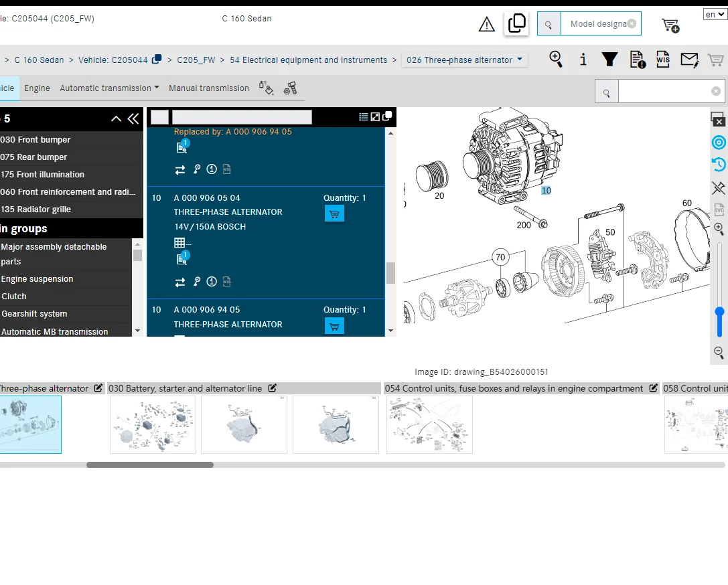Toggle the pin icon on drawing sidebar
Image resolution: width=728 pixels, height=585 pixels.
[x=719, y=187]
